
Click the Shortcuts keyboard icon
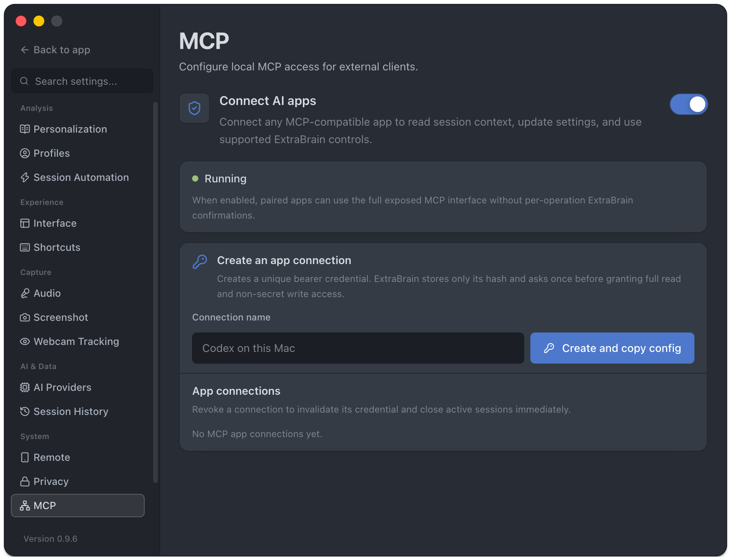pyautogui.click(x=25, y=247)
